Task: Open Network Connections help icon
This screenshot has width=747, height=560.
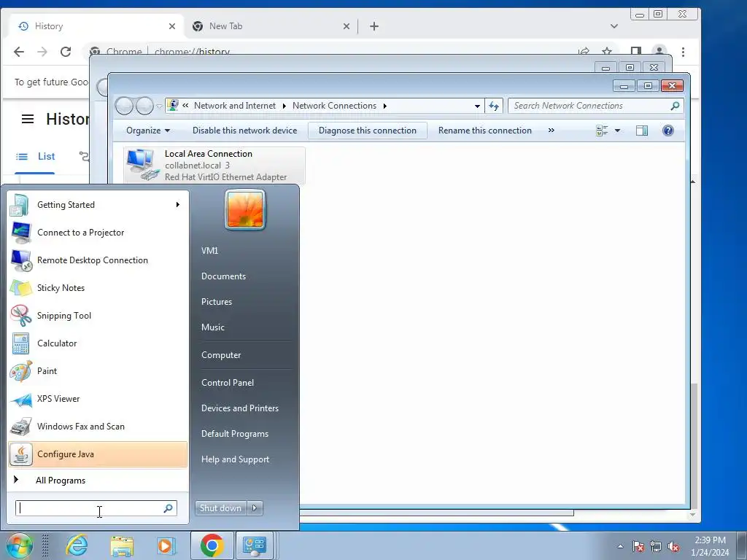Action: point(668,131)
